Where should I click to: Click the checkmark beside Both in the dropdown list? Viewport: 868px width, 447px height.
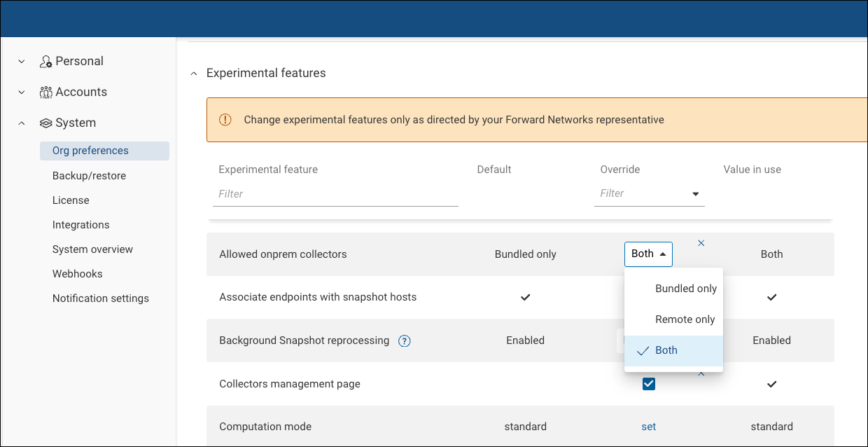[x=643, y=350]
